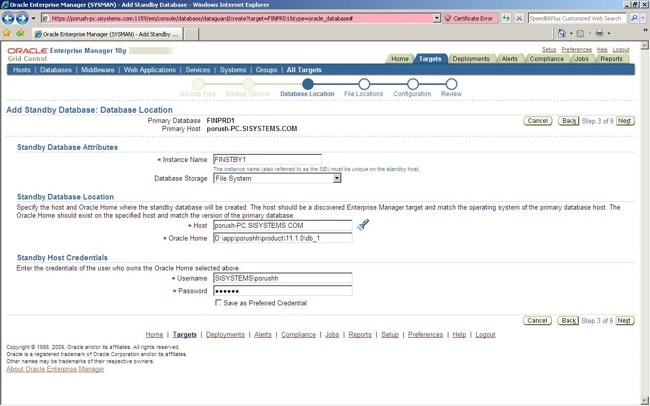
Task: Click the bottom Cancel button
Action: [538, 321]
